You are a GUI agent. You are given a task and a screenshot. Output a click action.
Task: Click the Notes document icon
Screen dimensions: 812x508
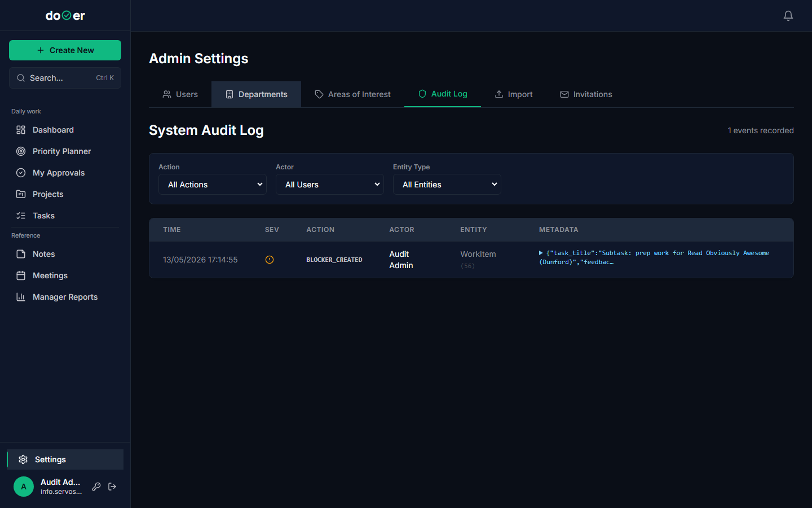(21, 254)
